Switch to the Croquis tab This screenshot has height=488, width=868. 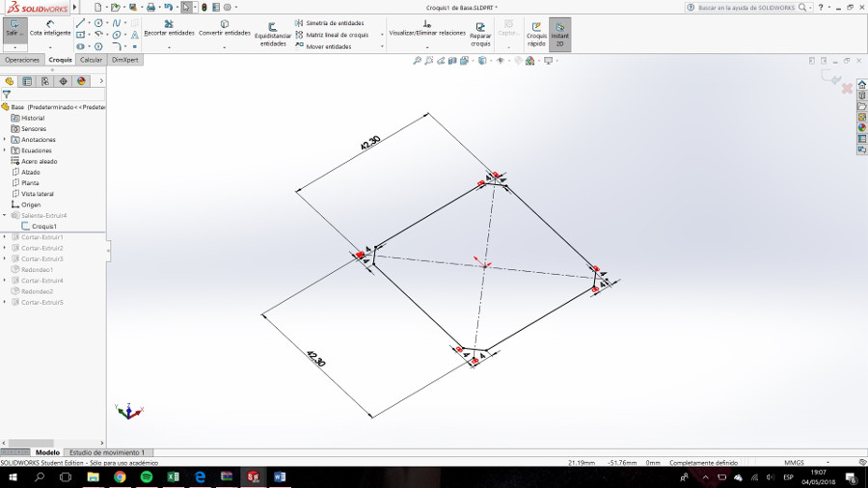pyautogui.click(x=60, y=60)
